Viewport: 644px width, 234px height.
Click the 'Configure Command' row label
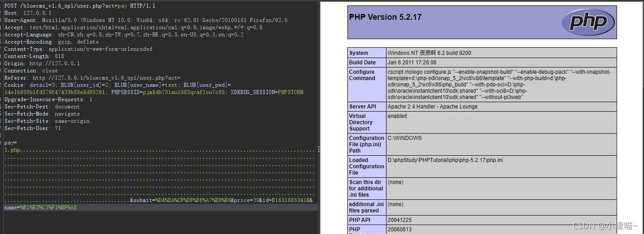(367, 85)
